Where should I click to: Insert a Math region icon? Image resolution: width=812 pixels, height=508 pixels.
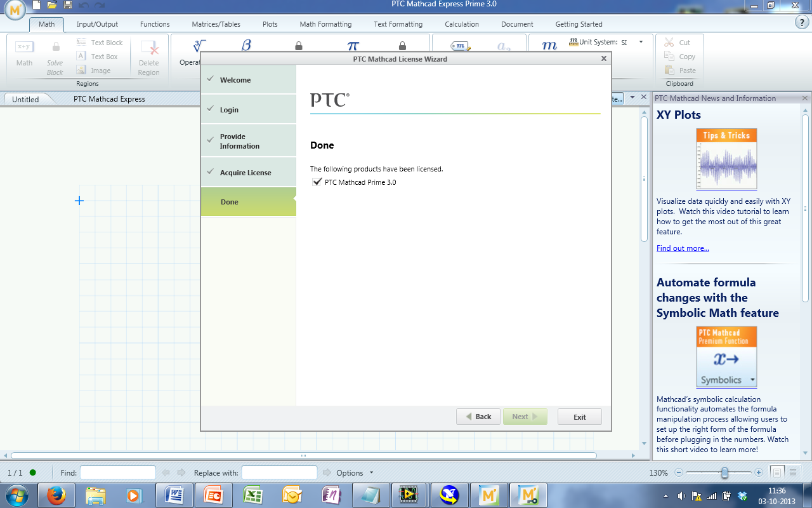click(x=24, y=48)
